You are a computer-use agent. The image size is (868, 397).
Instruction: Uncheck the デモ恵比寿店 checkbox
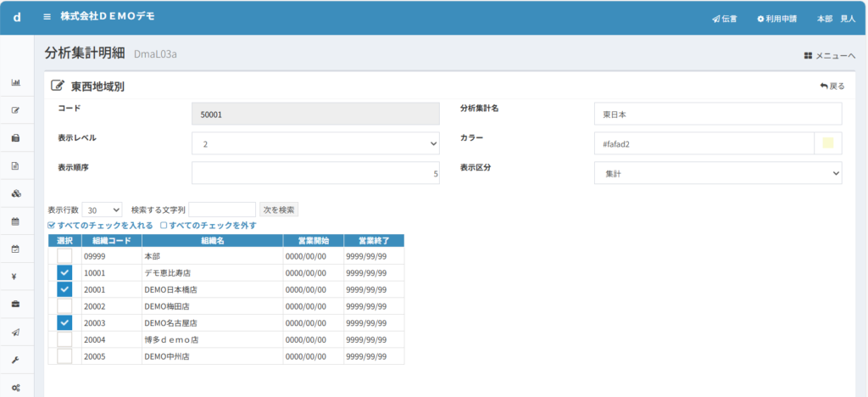pos(64,272)
